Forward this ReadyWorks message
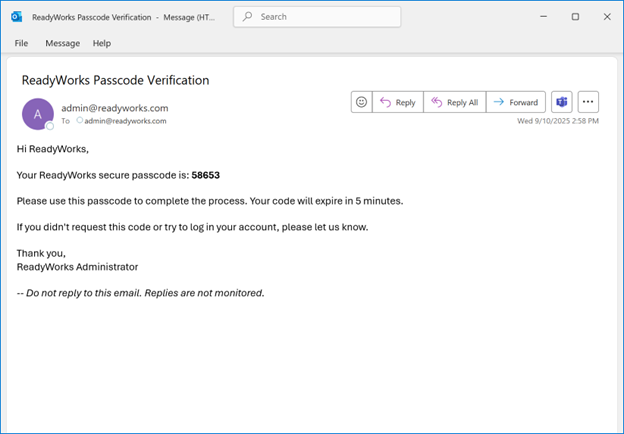624x434 pixels. [x=515, y=102]
